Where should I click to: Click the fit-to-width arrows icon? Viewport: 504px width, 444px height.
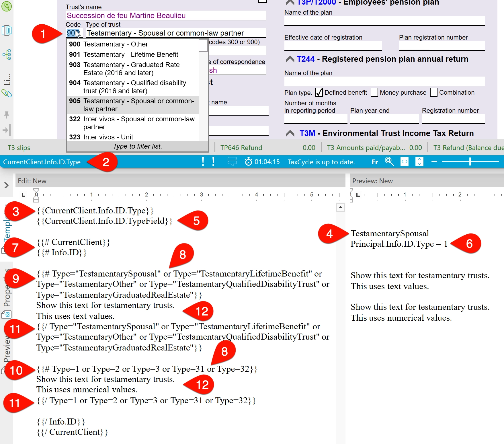tap(404, 162)
